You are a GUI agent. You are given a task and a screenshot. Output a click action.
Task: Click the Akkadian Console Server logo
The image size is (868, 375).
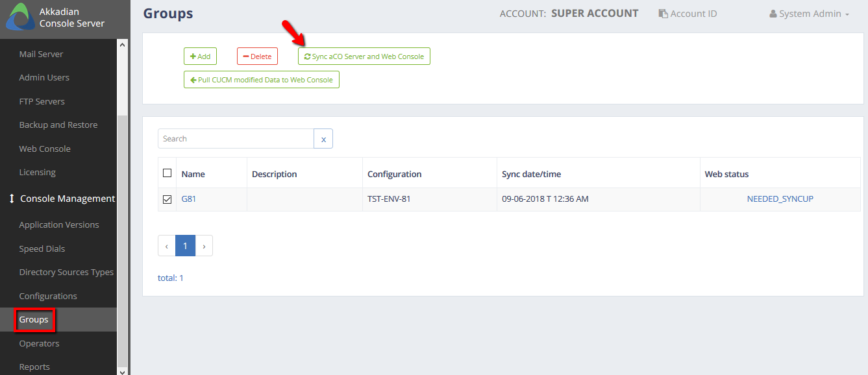point(19,18)
